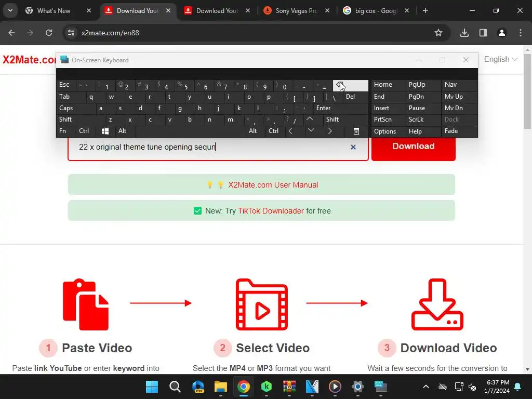Open TikTok Downloader link
Image resolution: width=532 pixels, height=399 pixels.
(271, 211)
